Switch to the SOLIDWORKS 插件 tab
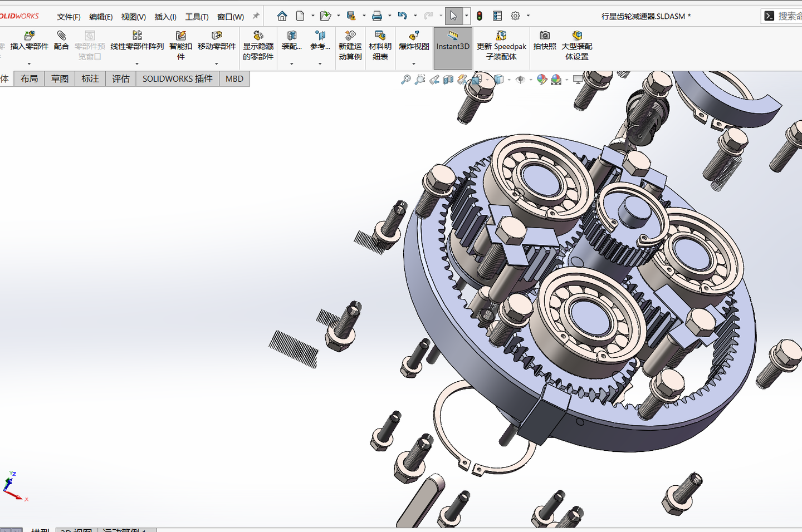The width and height of the screenshot is (802, 532). click(x=178, y=78)
